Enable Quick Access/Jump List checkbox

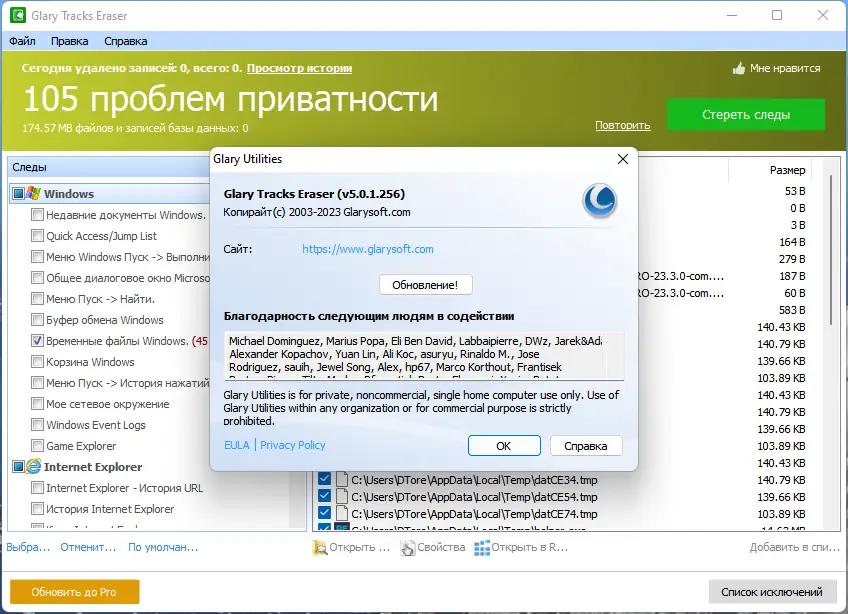pos(37,236)
